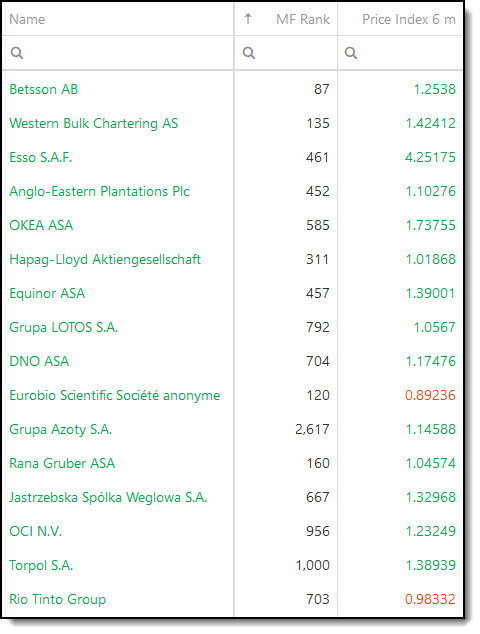
Task: Sort by the Name column header
Action: pyautogui.click(x=27, y=19)
